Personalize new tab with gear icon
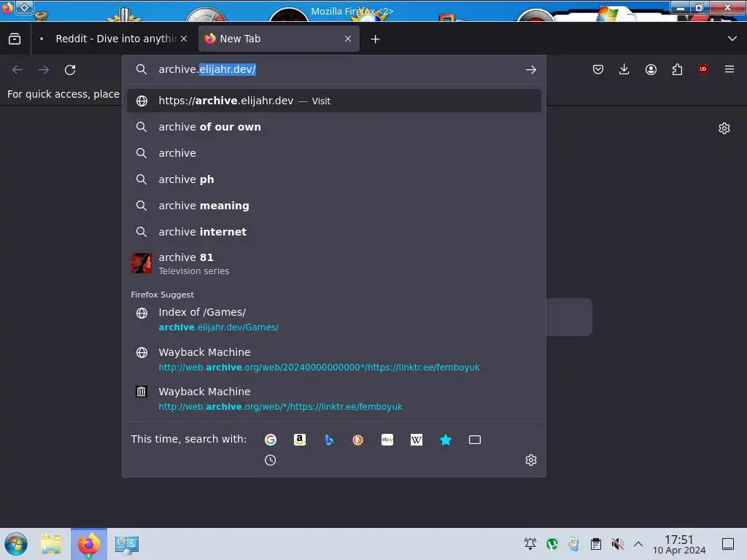The width and height of the screenshot is (747, 560). tap(724, 128)
